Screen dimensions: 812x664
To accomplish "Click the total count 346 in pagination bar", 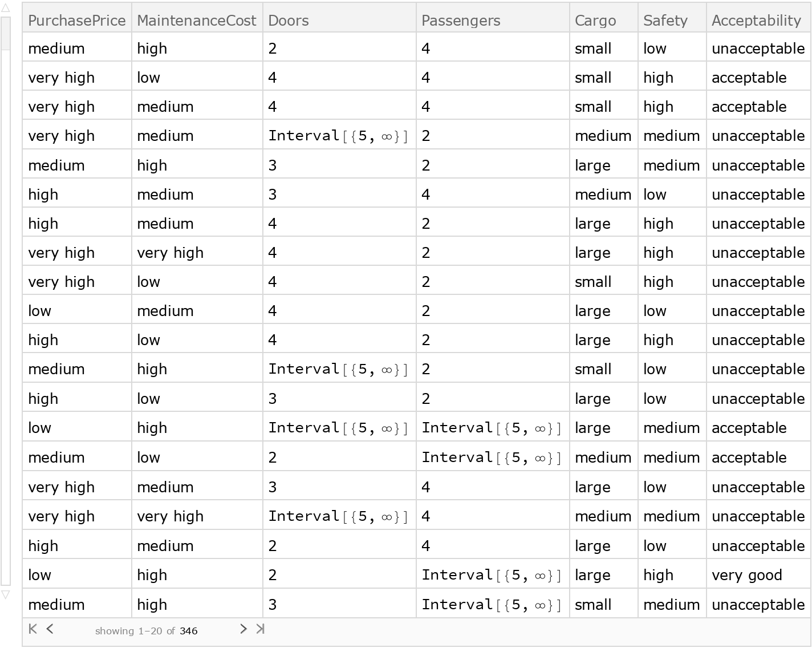I will pyautogui.click(x=189, y=631).
